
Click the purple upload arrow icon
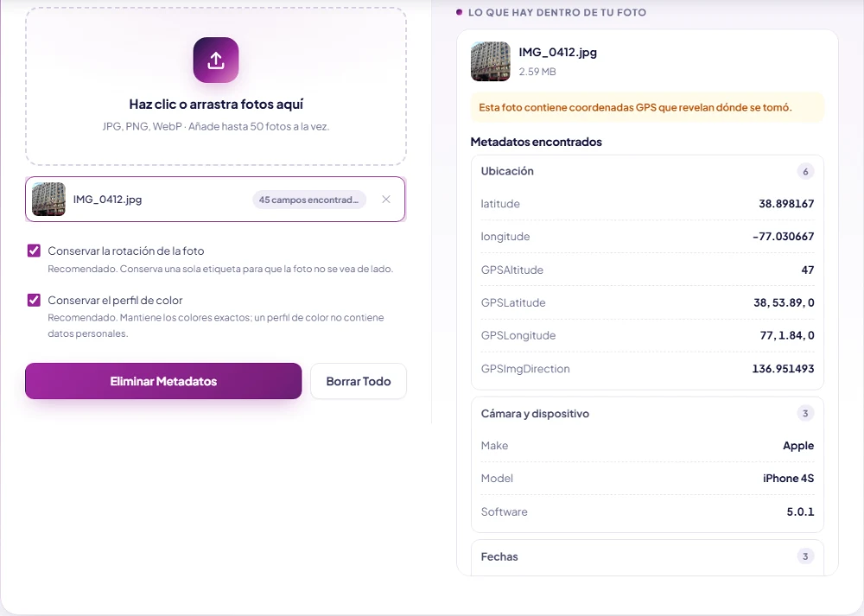pyautogui.click(x=215, y=60)
